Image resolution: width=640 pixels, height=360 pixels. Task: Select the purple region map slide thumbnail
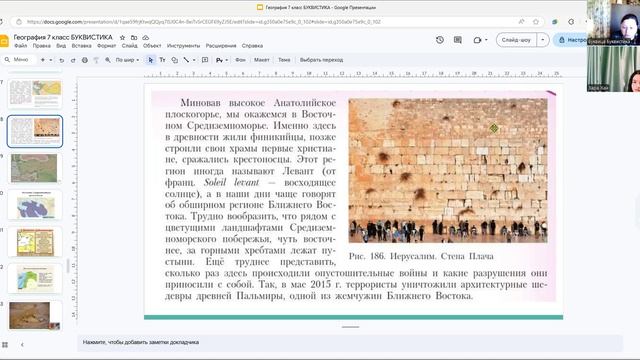[35, 205]
